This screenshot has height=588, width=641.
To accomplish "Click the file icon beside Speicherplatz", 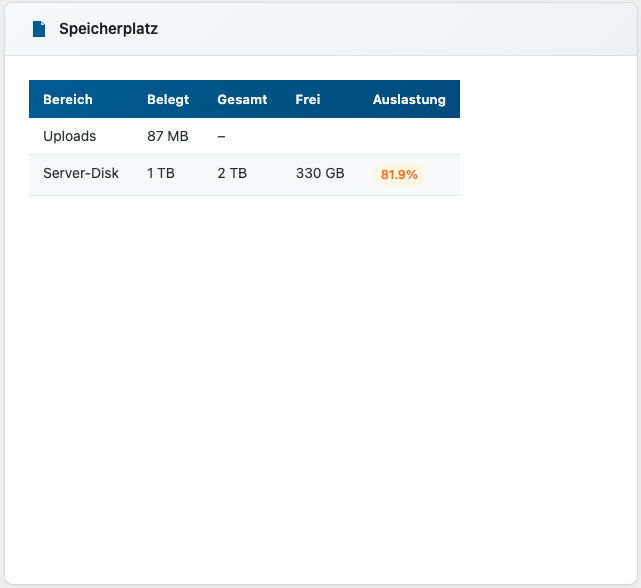I will [x=39, y=29].
